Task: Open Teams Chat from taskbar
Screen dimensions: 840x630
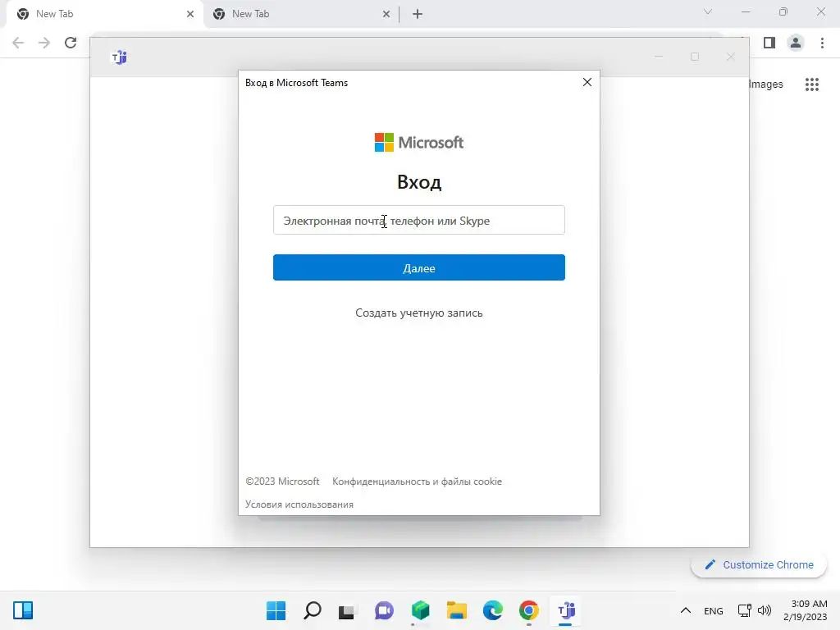Action: point(384,610)
